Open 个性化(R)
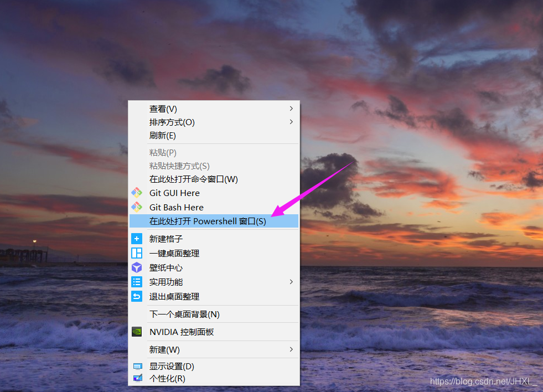 click(x=214, y=379)
